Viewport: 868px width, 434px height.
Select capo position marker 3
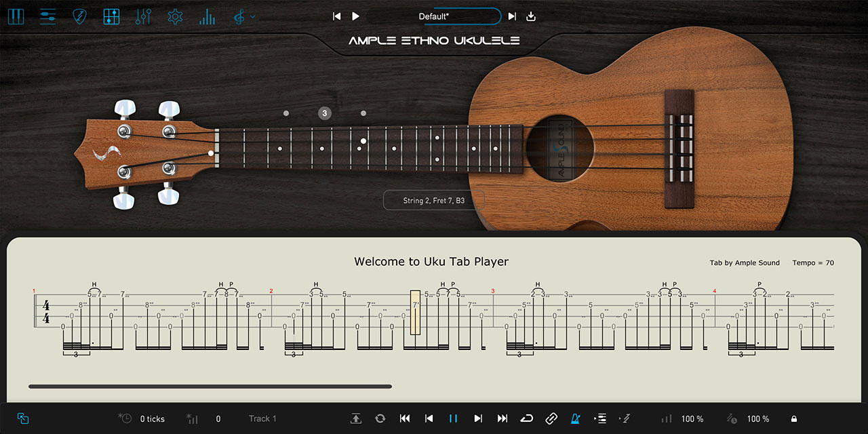tap(325, 113)
